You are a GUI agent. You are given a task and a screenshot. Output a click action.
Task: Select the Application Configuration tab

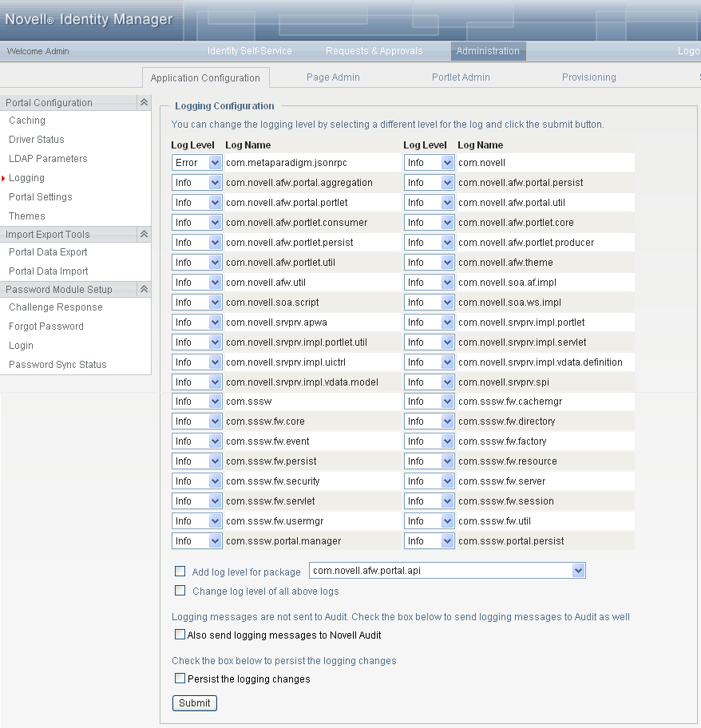(x=205, y=77)
